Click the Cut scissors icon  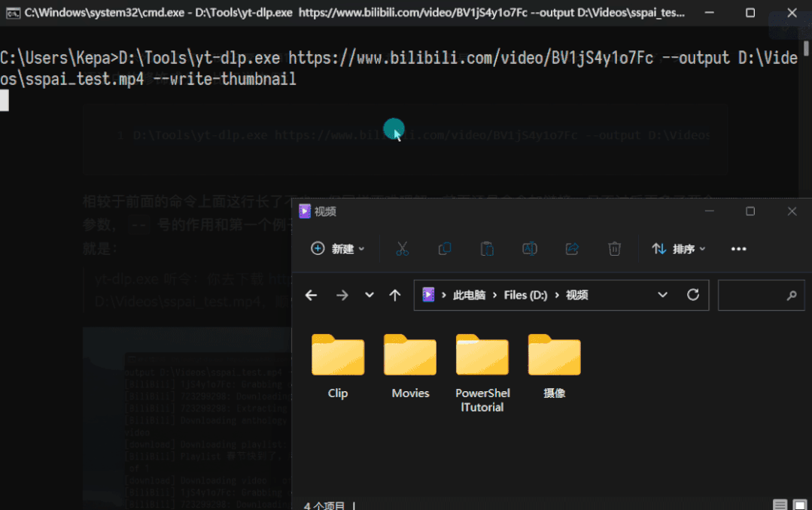coord(402,249)
